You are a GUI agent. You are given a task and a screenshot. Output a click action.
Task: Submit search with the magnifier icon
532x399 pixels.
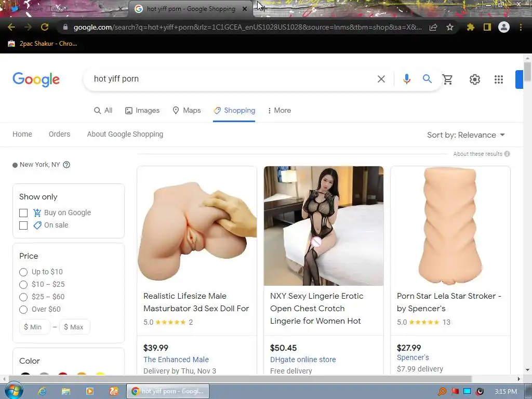[427, 79]
